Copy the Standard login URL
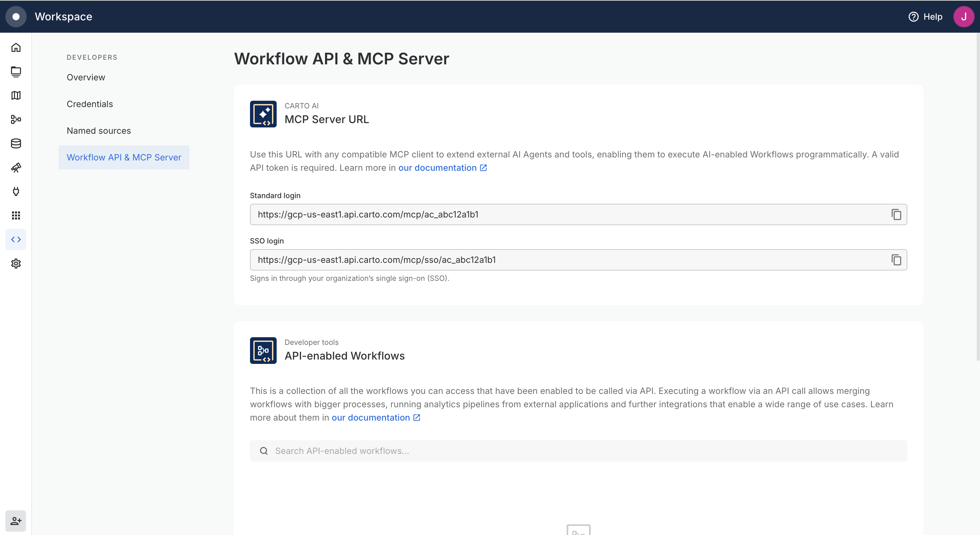The height and width of the screenshot is (535, 980). click(896, 214)
